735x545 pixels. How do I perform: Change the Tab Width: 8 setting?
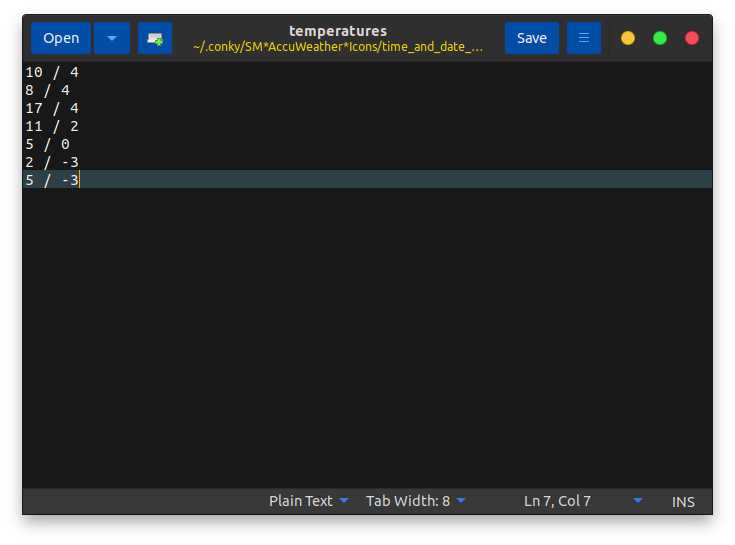tap(416, 501)
